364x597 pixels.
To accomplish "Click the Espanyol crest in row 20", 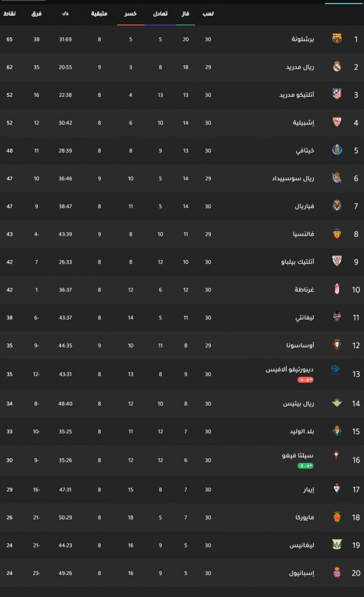I will [337, 573].
